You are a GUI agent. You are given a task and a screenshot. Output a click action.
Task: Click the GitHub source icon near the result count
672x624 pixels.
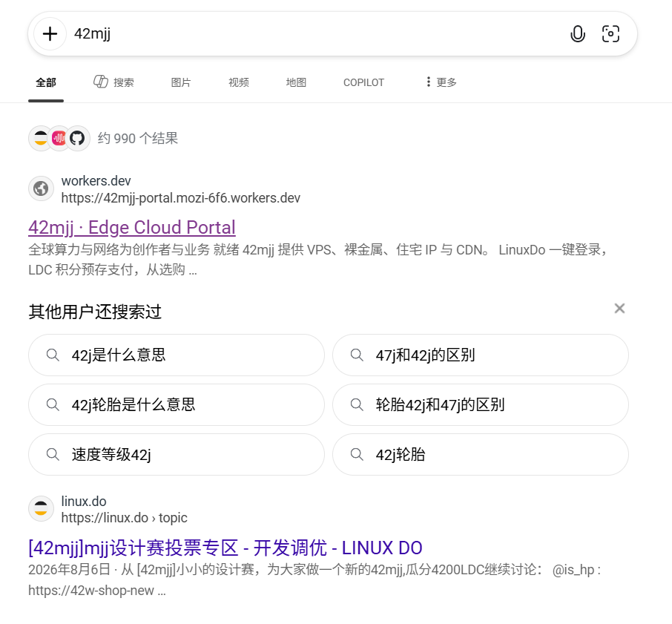point(77,139)
